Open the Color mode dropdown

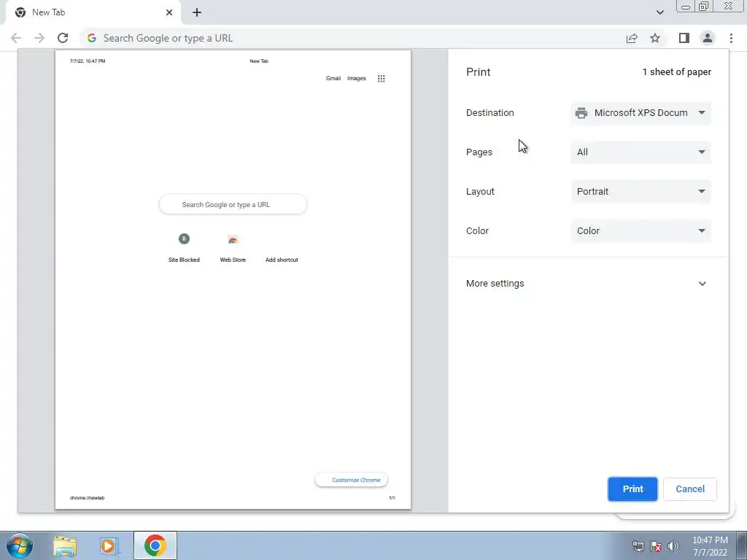coord(640,231)
